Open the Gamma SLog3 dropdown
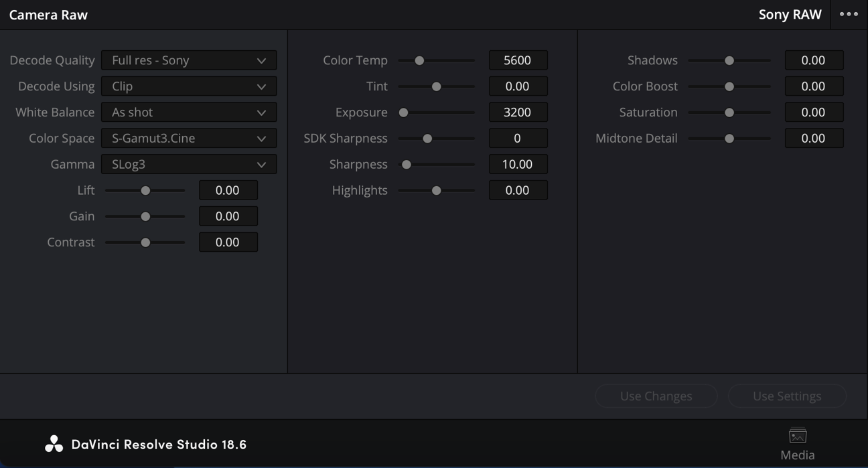Screen dimensions: 868x468 pyautogui.click(x=189, y=165)
